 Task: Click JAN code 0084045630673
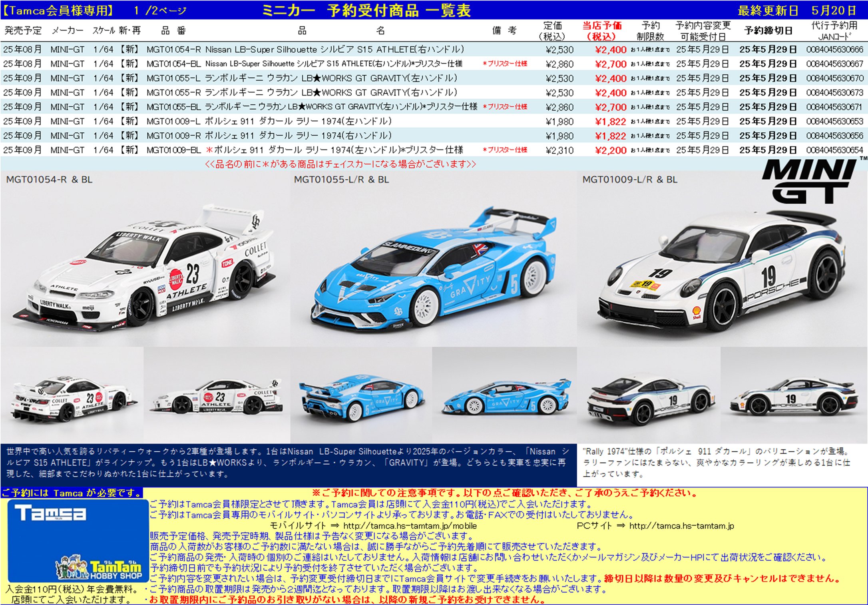pyautogui.click(x=835, y=93)
